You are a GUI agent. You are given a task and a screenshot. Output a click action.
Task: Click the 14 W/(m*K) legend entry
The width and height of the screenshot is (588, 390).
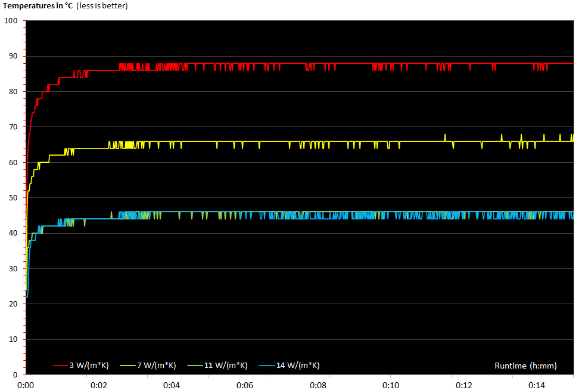pos(289,365)
